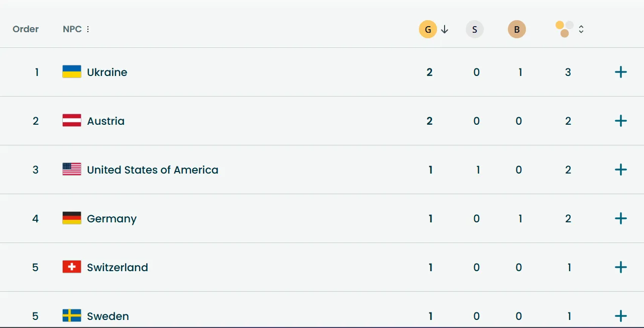Open the Sweden country link
Image resolution: width=644 pixels, height=328 pixels.
pyautogui.click(x=108, y=316)
